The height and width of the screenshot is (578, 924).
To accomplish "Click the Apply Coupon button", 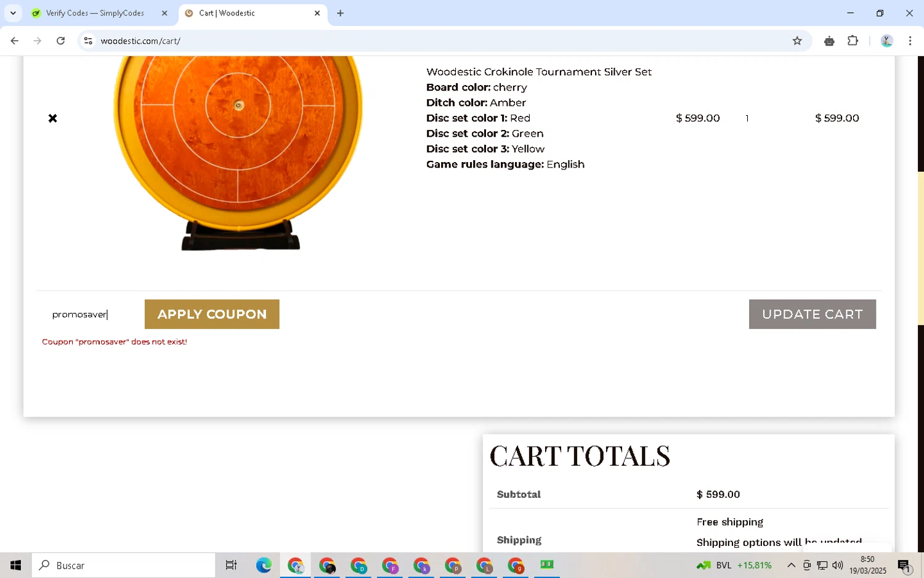I will coord(212,314).
